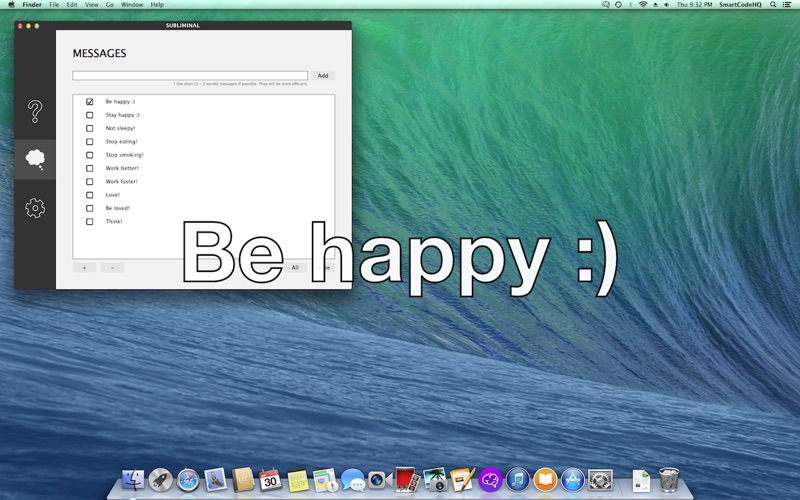Open Trash in the dock
800x500 pixels.
(669, 480)
